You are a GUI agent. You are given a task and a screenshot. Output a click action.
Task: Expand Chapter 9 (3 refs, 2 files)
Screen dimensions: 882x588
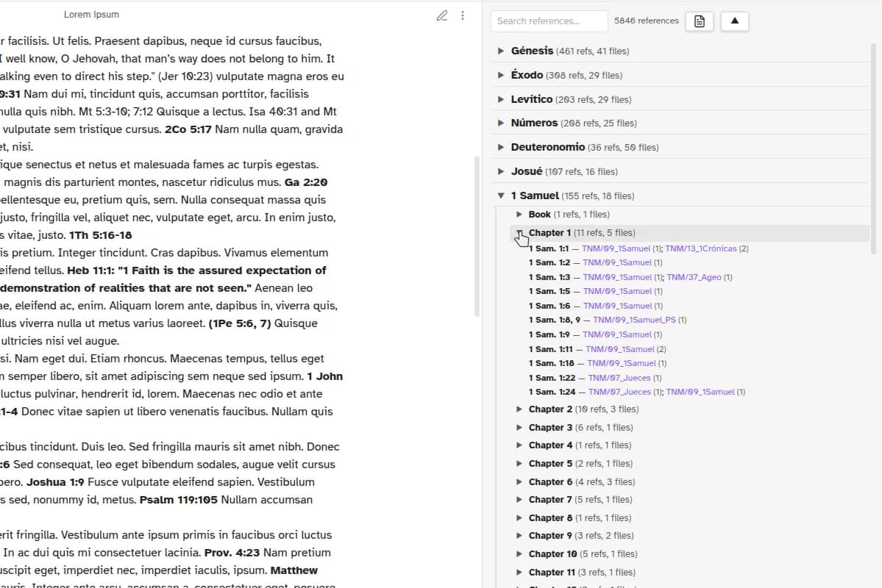[519, 536]
